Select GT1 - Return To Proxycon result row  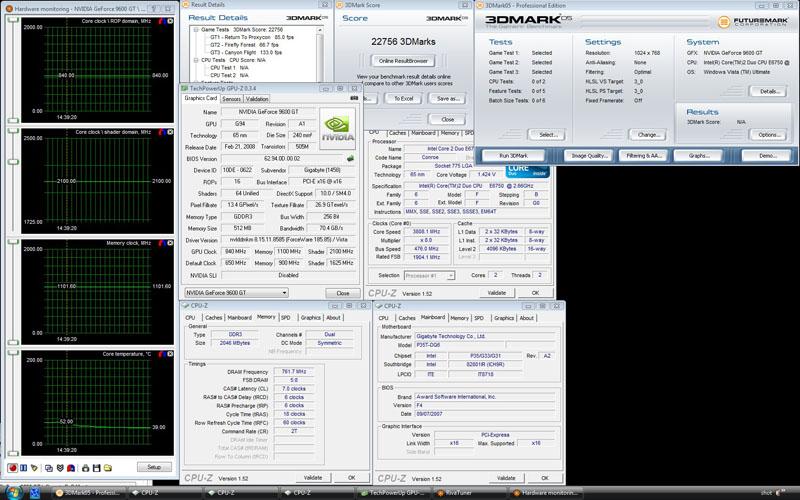click(x=252, y=37)
